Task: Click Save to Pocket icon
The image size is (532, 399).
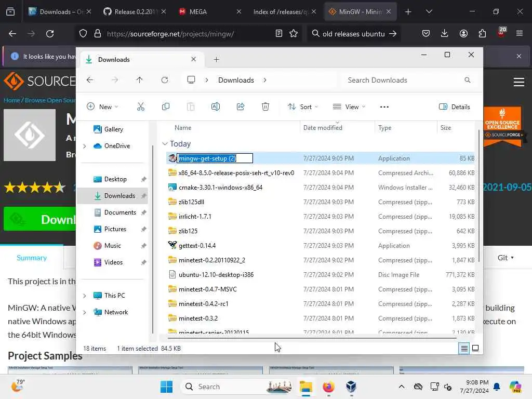Action: click(426, 34)
